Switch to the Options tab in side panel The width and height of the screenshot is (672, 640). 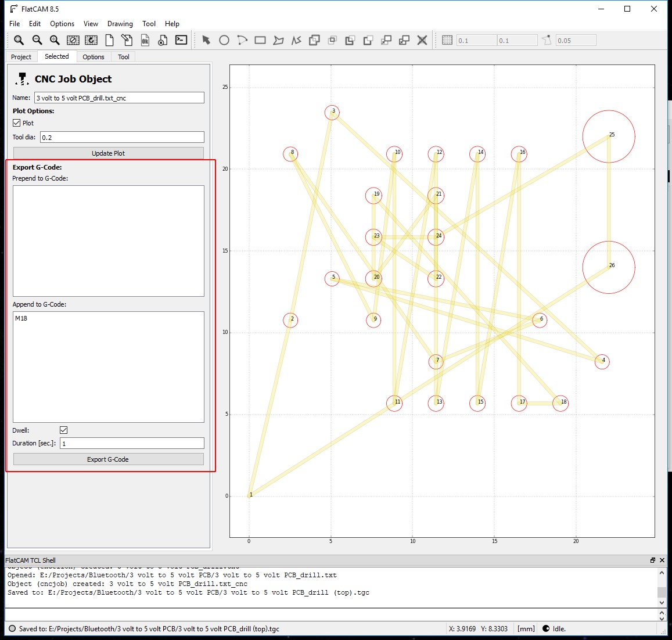coord(94,56)
